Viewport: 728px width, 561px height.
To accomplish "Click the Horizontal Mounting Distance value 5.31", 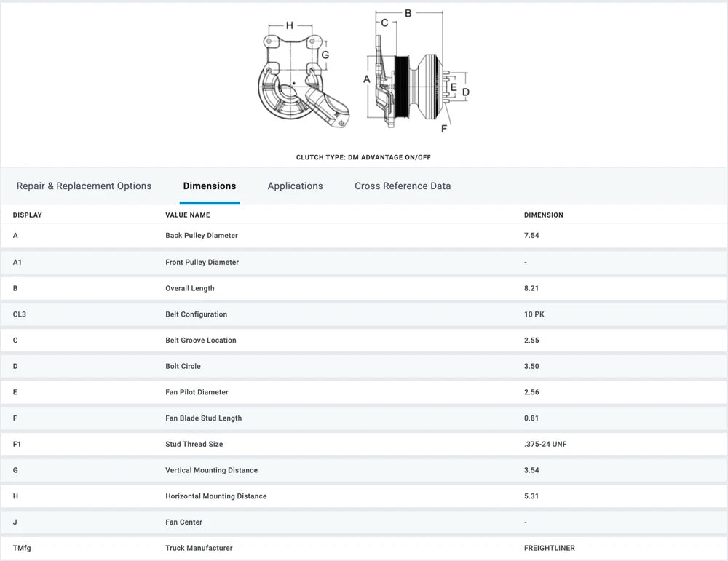I will coord(531,496).
